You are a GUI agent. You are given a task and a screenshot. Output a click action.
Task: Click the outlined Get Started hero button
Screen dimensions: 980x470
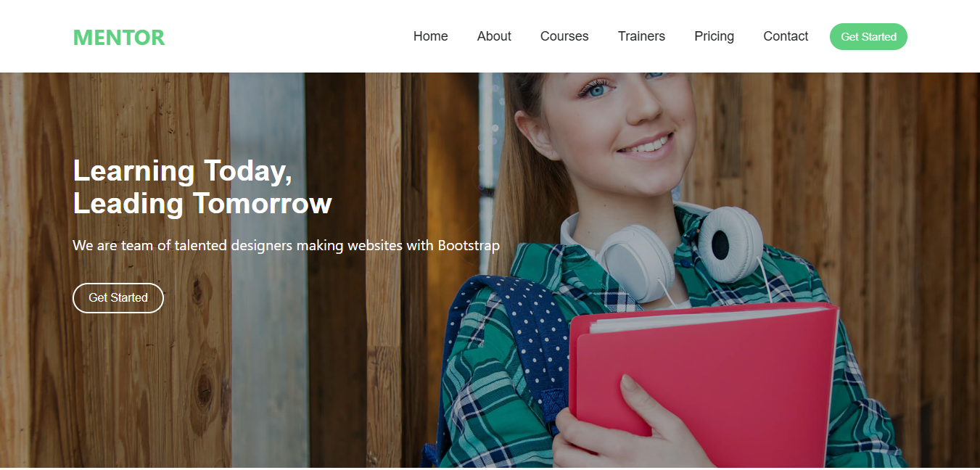[118, 298]
